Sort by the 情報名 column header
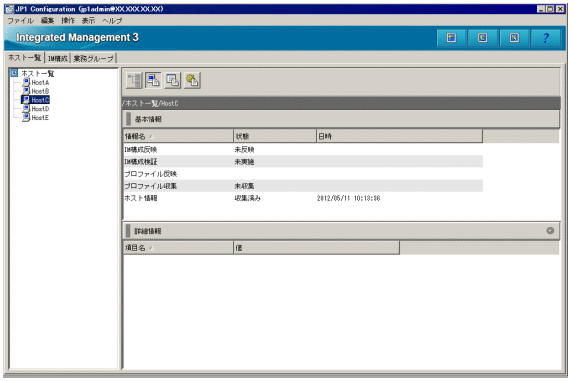This screenshot has width=572, height=381. 178,136
